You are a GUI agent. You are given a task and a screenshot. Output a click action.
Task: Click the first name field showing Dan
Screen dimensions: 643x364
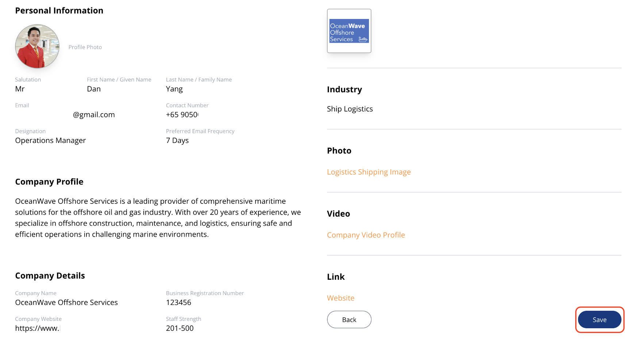94,89
